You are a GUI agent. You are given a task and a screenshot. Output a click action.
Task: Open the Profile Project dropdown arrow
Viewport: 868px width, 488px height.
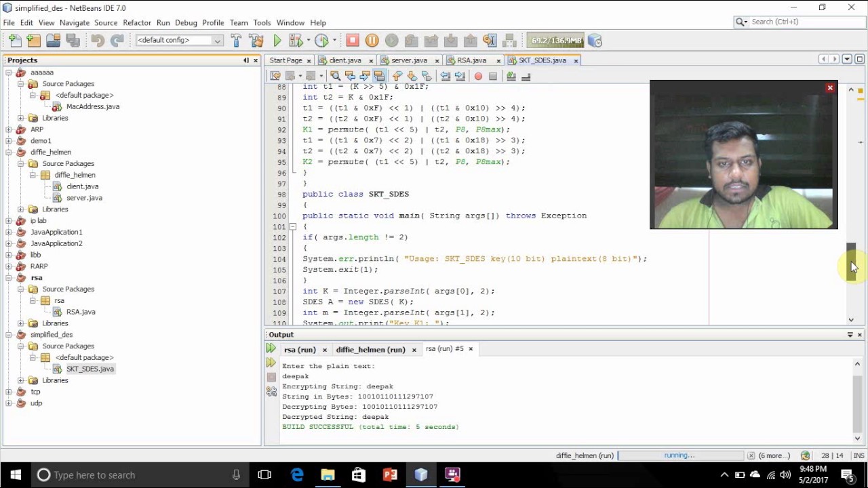pos(334,41)
